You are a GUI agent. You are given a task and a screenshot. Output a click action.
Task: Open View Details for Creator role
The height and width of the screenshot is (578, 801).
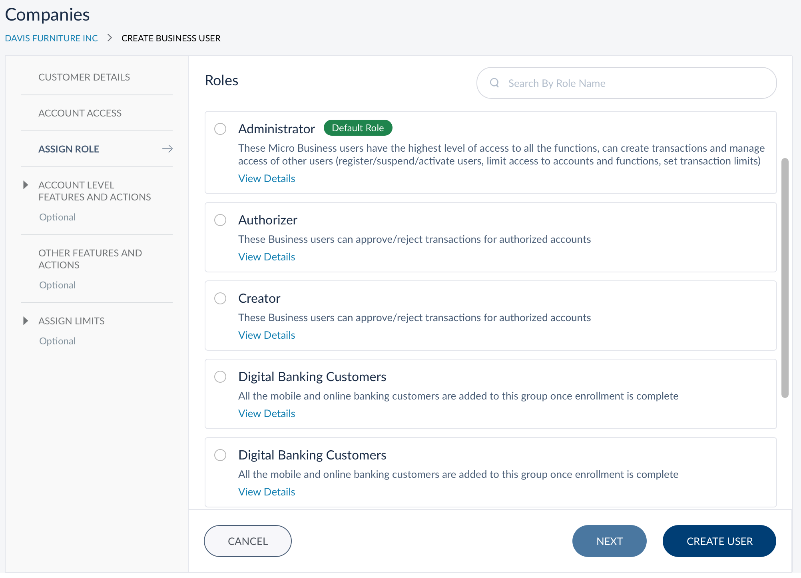pos(266,336)
